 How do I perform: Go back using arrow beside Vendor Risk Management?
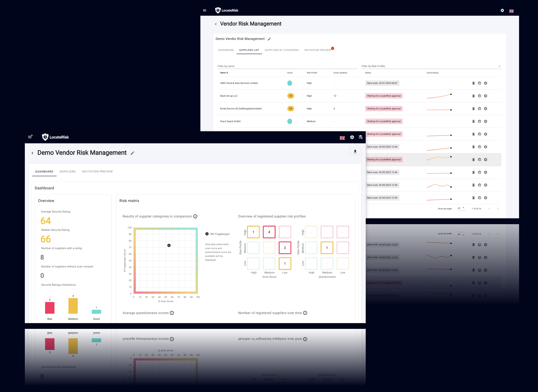[x=216, y=24]
